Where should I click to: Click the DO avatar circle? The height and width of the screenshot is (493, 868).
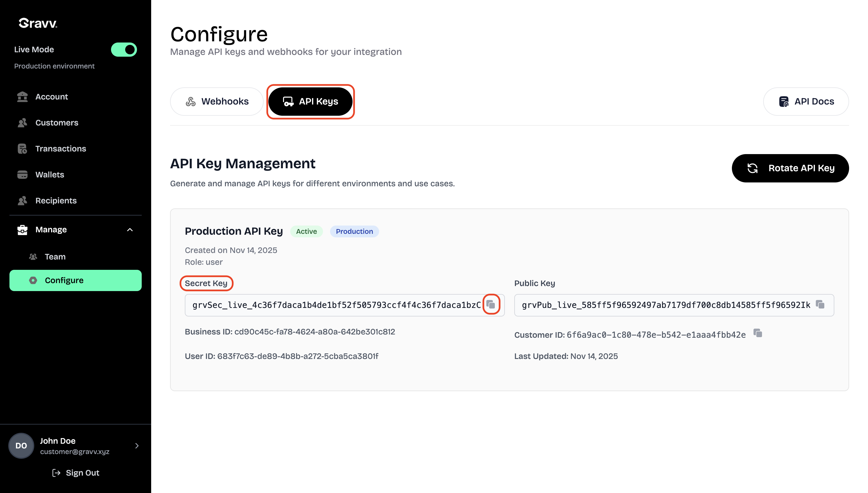click(21, 445)
